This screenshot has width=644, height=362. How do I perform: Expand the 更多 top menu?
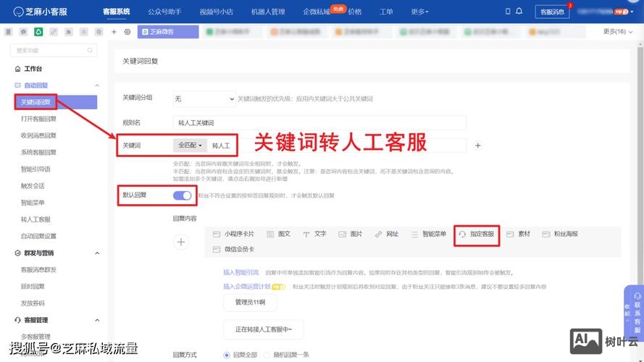(x=419, y=12)
